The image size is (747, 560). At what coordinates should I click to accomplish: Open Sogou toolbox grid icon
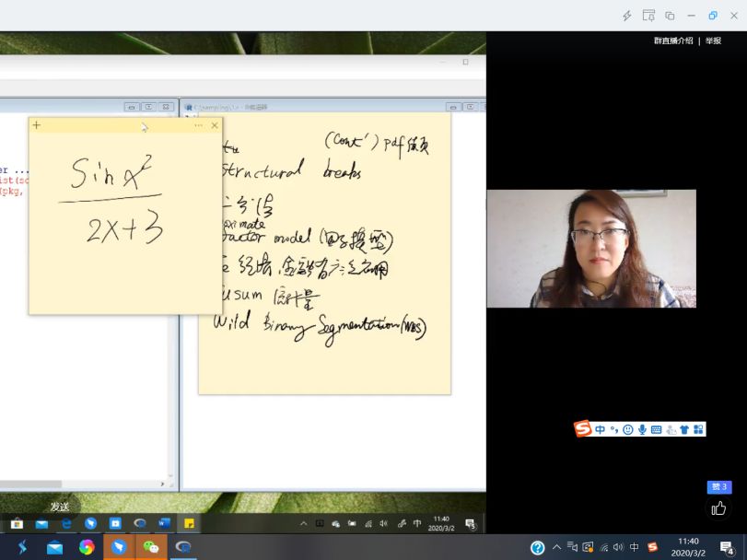click(x=698, y=429)
